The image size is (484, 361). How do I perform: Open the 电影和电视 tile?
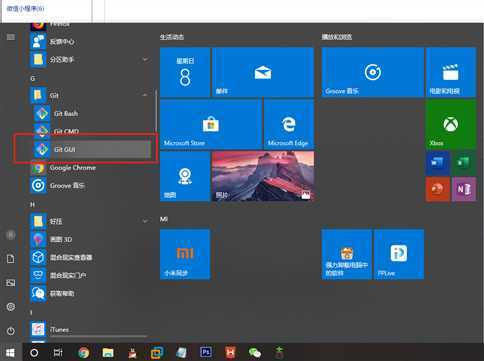tap(451, 72)
